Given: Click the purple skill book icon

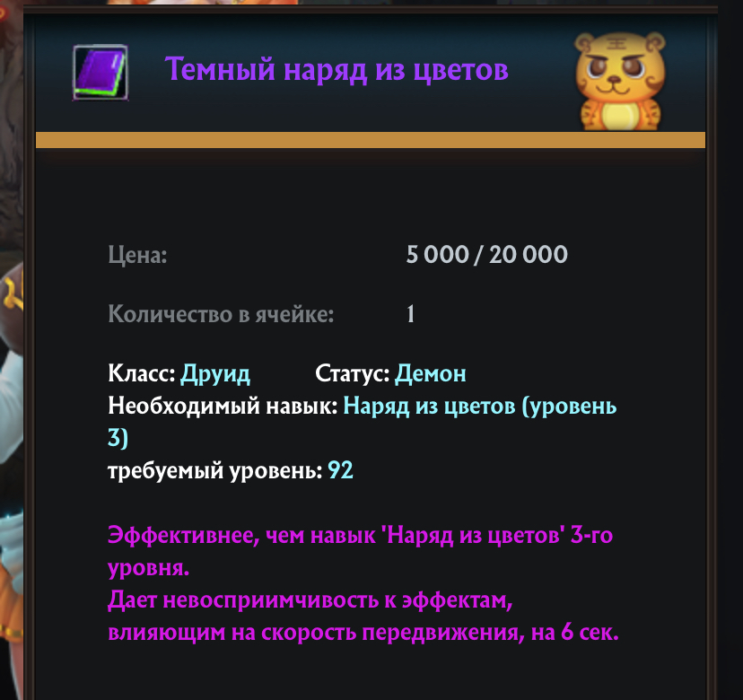Looking at the screenshot, I should tap(100, 73).
